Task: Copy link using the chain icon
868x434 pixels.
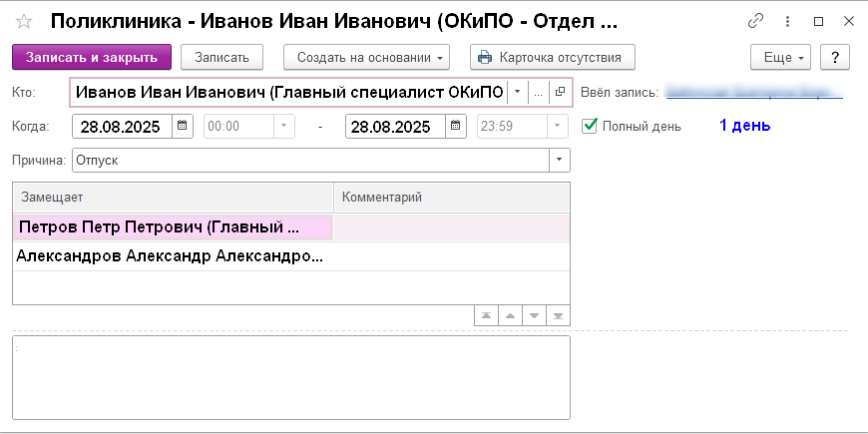Action: point(755,21)
